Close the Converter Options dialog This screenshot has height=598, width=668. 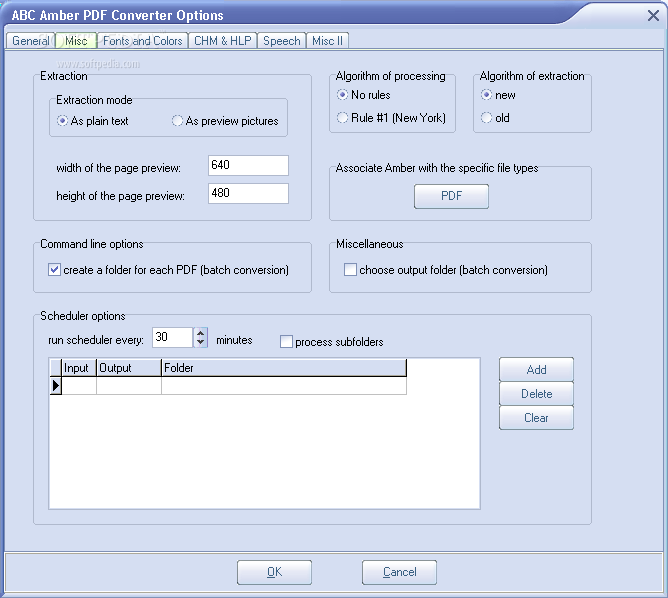[653, 16]
